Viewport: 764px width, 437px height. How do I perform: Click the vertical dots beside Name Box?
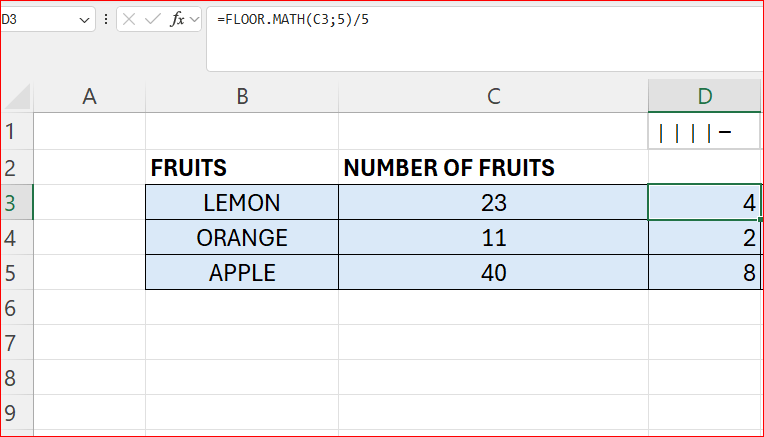pos(106,19)
